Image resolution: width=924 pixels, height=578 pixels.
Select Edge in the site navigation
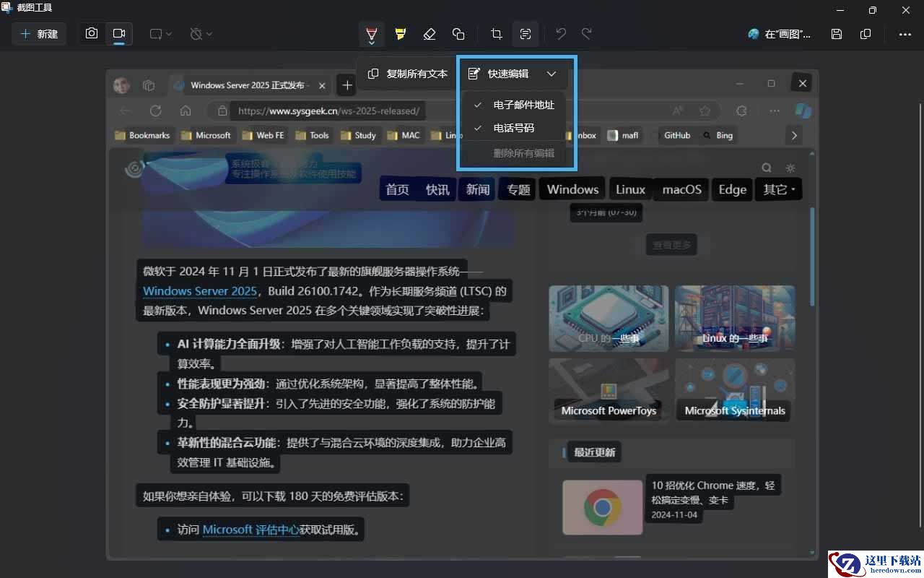(732, 189)
